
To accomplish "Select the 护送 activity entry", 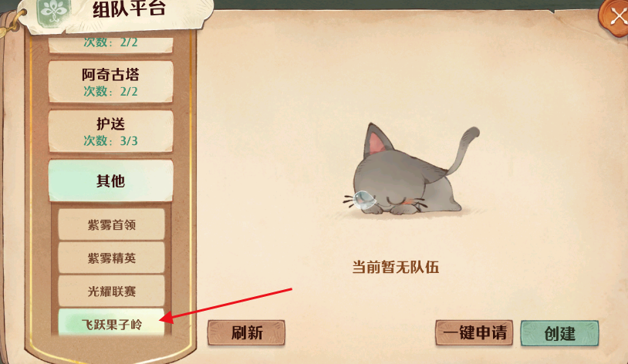I will point(110,131).
